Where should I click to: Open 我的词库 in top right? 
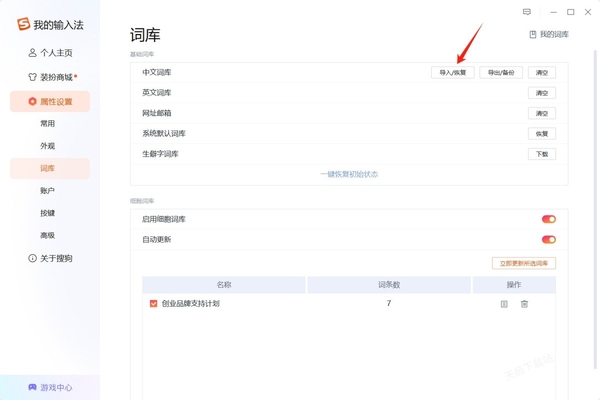[548, 34]
